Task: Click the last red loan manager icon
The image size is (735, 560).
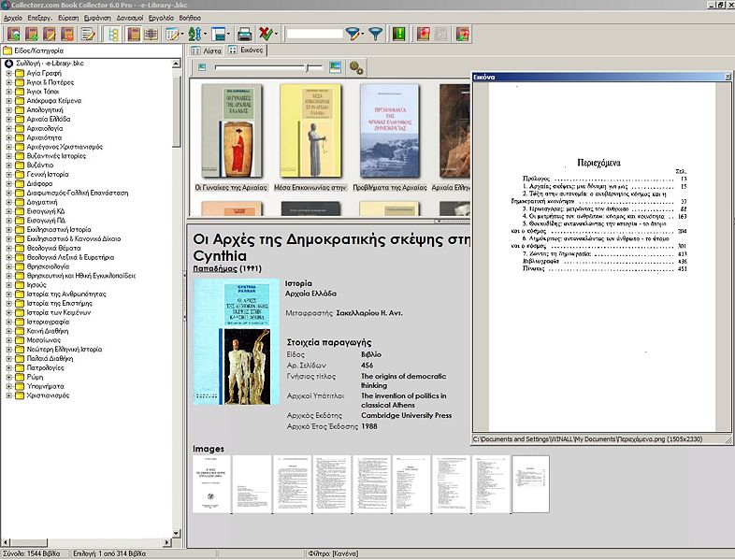Action: pos(463,35)
